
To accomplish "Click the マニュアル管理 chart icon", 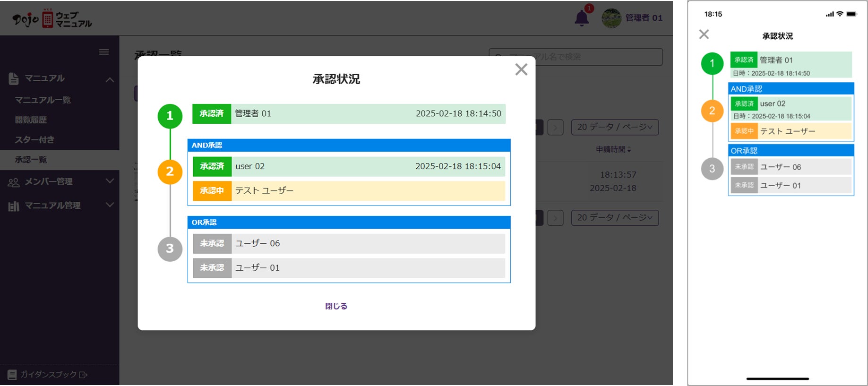I will pos(14,206).
